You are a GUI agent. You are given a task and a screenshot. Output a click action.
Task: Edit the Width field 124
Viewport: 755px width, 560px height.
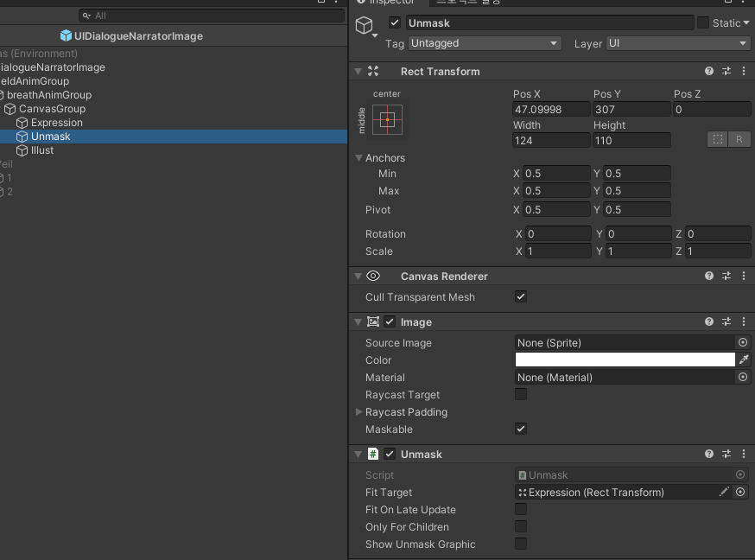551,141
